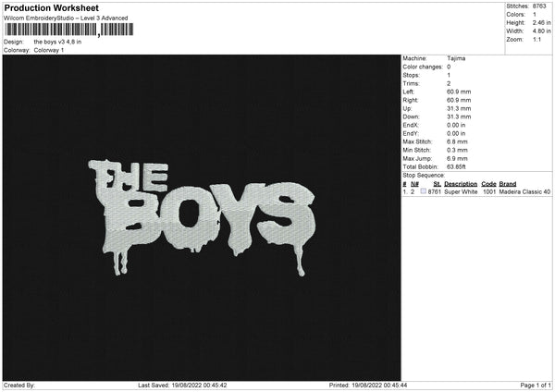Click the Stitches count value 8763

539,6
